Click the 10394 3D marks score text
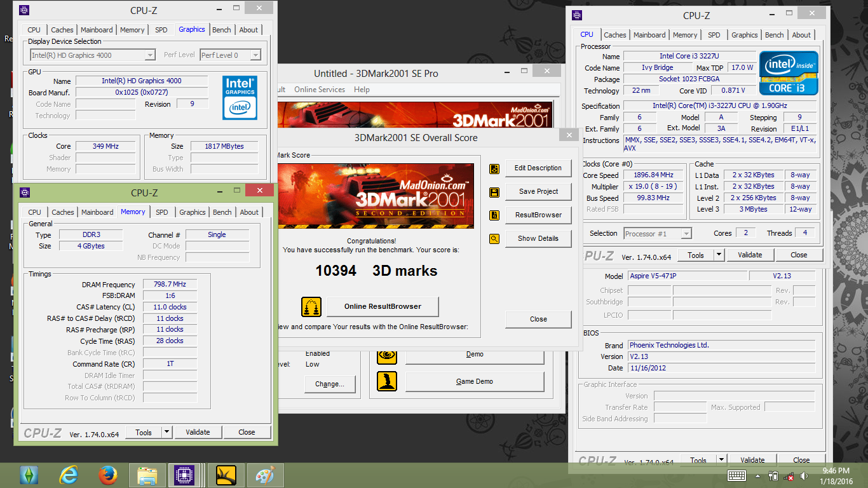This screenshot has height=488, width=868. 376,271
